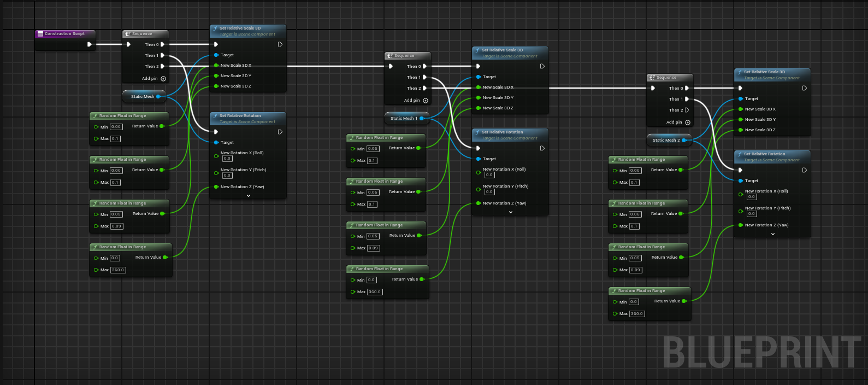The image size is (868, 385).
Task: Expand the leftmost Set Relative Rotation node chevron
Action: coord(249,195)
